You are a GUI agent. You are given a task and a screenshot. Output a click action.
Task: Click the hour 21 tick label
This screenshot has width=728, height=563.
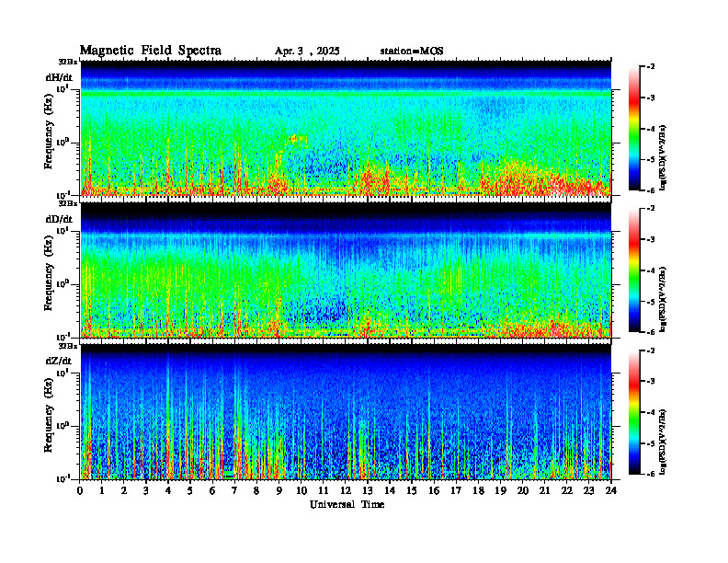(x=544, y=491)
